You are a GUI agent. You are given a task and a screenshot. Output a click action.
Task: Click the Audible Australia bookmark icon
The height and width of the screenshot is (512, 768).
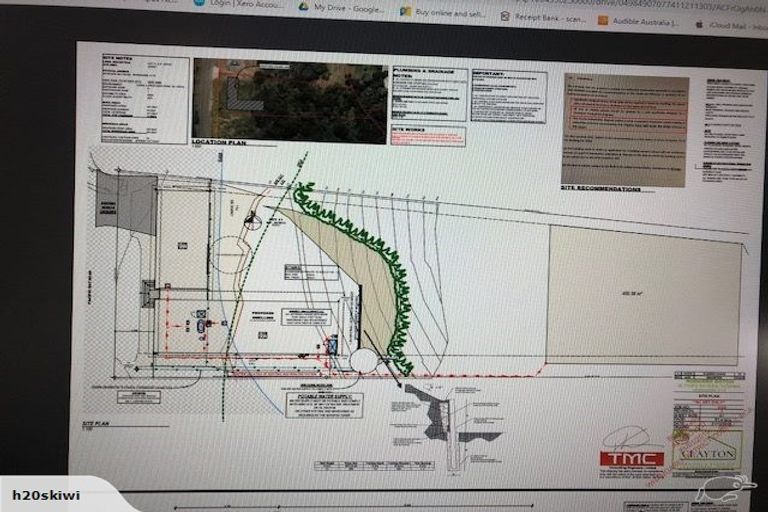tap(603, 19)
